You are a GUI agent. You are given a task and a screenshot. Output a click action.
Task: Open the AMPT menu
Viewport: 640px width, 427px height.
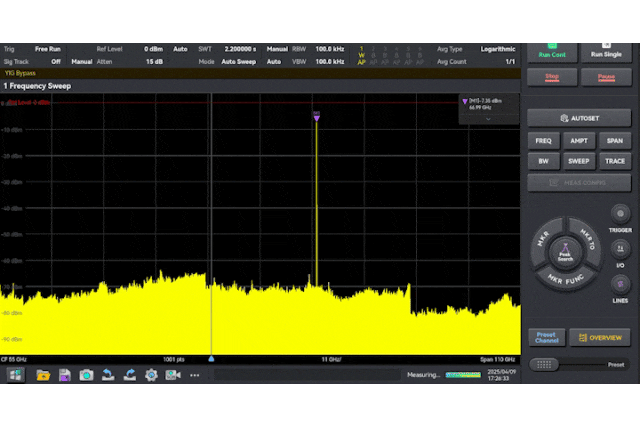tap(579, 140)
